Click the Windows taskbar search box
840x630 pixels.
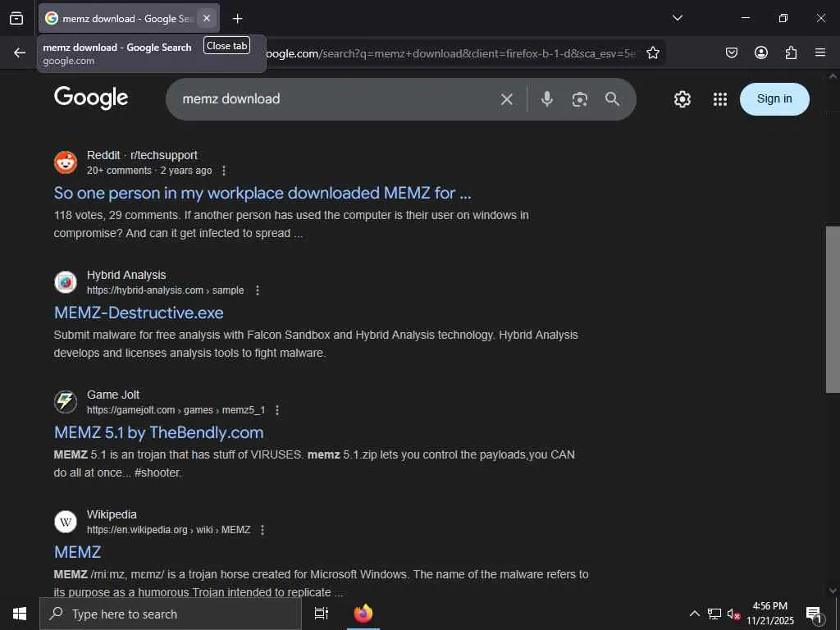coord(171,614)
